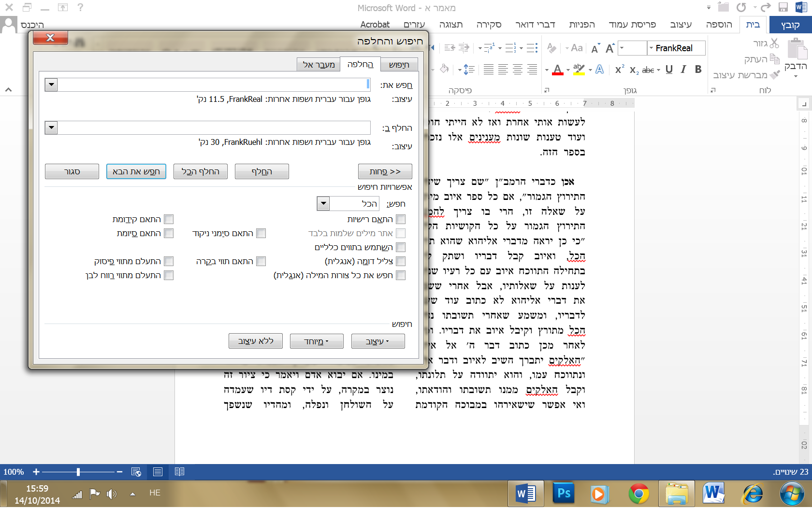Viewport: 812px width, 508px height.
Task: Check התאם סימני ניקוד (match diacritics)
Action: coord(261,233)
